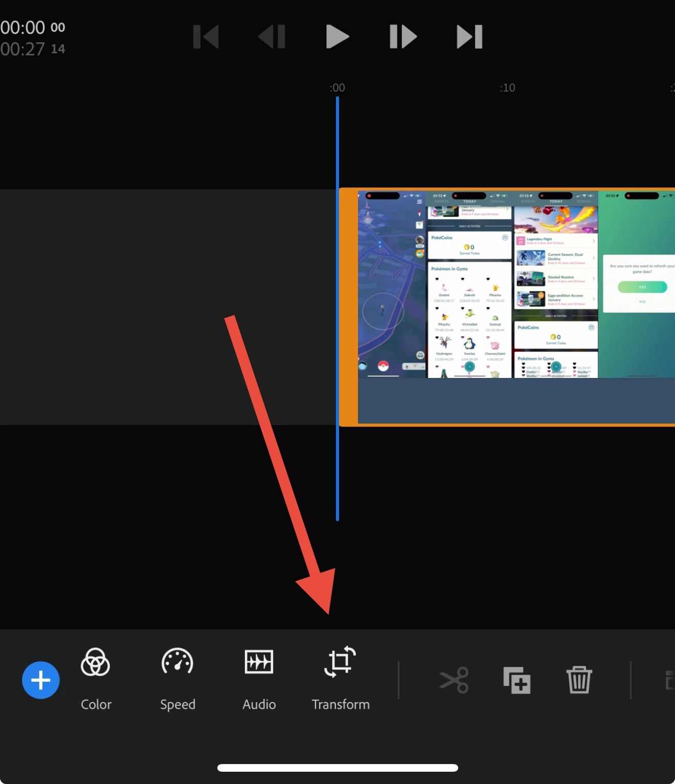Viewport: 675px width, 784px height.
Task: Click the :10 mark on the time ruler
Action: tap(507, 87)
